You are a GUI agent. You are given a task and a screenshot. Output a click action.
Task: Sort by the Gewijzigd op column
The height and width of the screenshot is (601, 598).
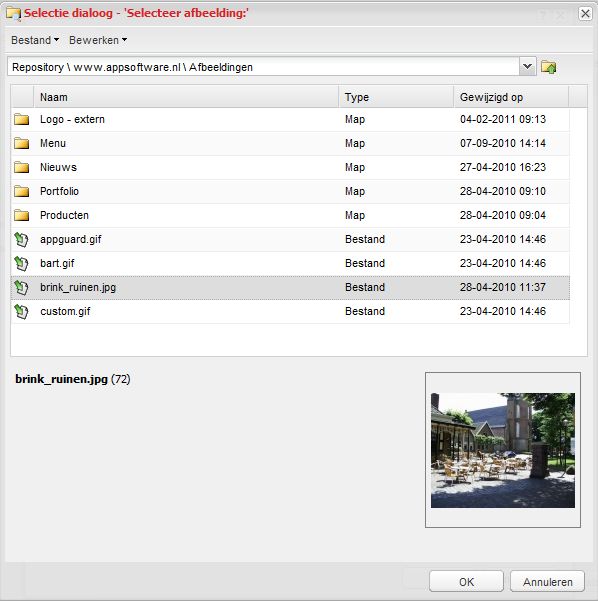click(511, 97)
